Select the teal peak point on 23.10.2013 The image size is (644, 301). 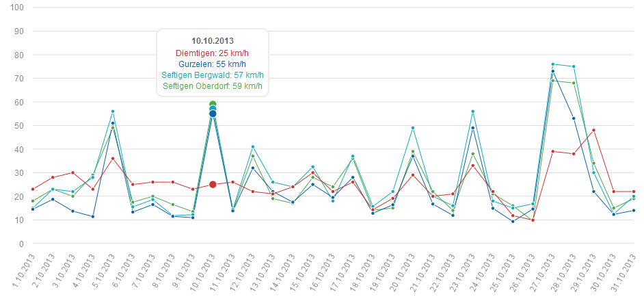pyautogui.click(x=472, y=112)
